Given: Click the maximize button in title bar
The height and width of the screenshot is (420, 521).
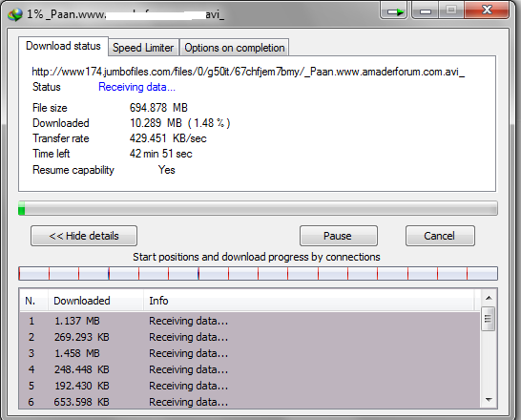Looking at the screenshot, I should (x=451, y=10).
